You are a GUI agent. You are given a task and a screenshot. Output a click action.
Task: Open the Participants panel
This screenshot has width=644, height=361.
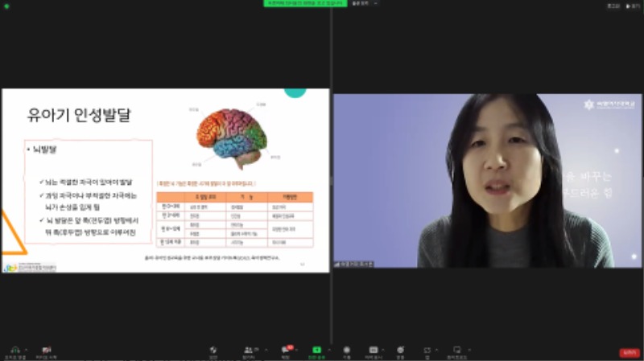point(248,351)
